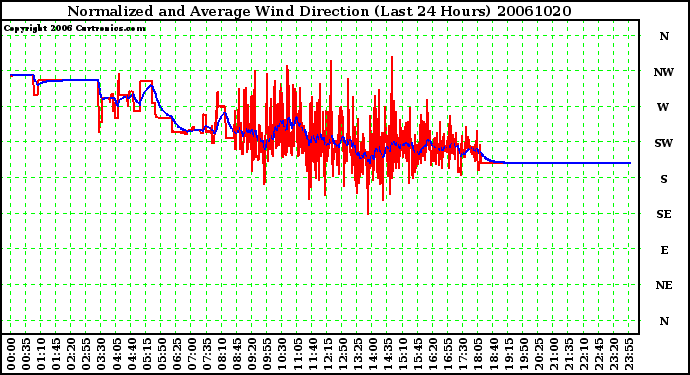Click the 20:25 time axis label
The width and height of the screenshot is (690, 375).
tap(538, 354)
